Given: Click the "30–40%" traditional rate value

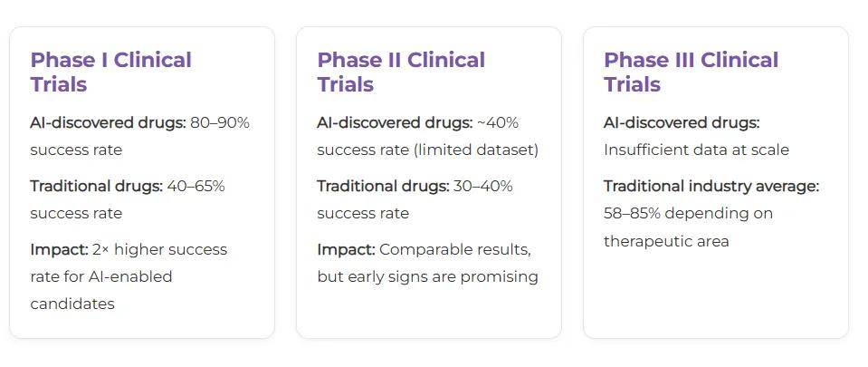Looking at the screenshot, I should 483,186.
